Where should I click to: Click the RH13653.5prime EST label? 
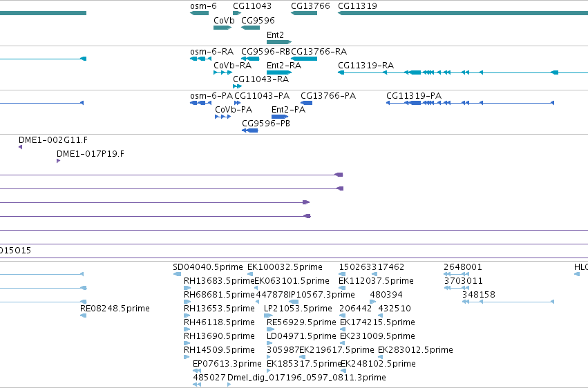pos(219,309)
